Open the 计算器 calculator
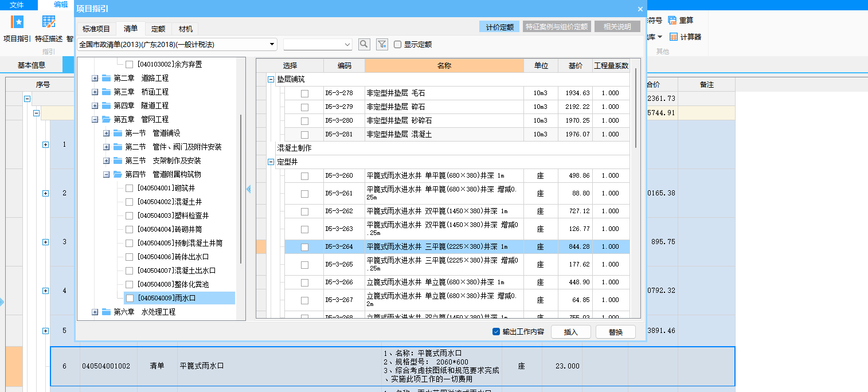Image resolution: width=868 pixels, height=392 pixels. point(686,37)
